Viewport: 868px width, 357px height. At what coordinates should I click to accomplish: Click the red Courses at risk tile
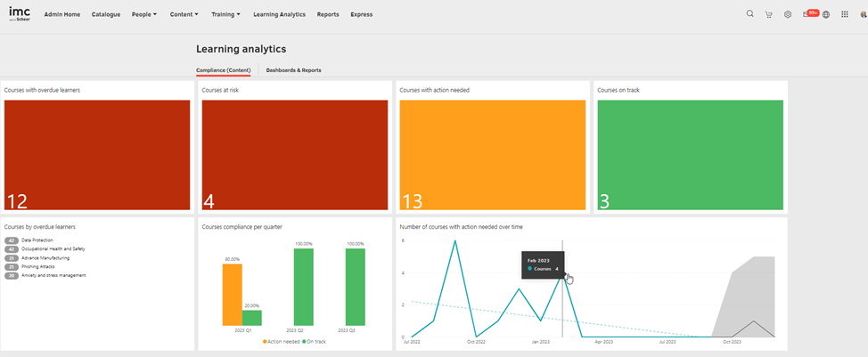tap(294, 153)
